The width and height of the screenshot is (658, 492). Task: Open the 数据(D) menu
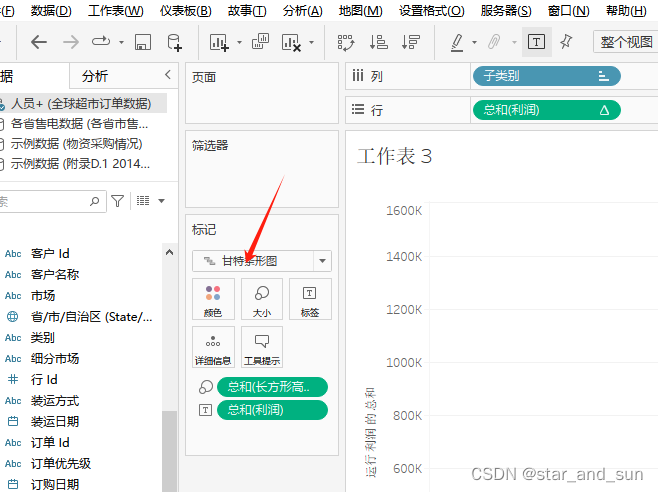pos(51,10)
